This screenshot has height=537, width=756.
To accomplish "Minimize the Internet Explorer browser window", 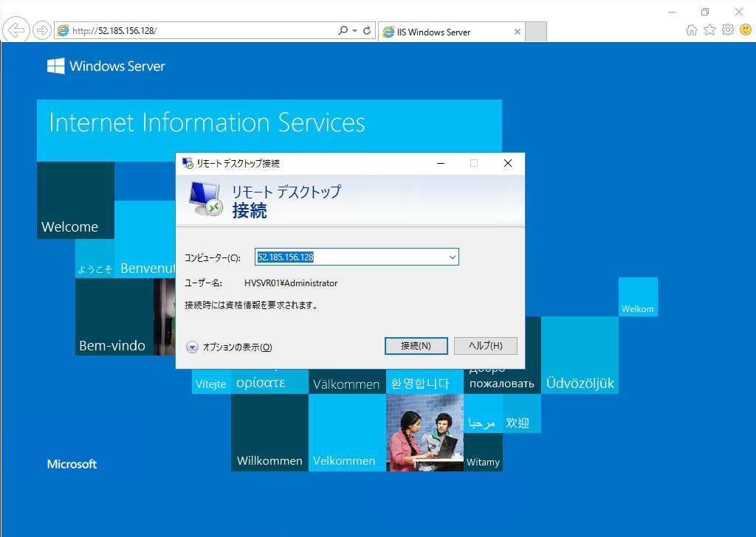I will [672, 12].
